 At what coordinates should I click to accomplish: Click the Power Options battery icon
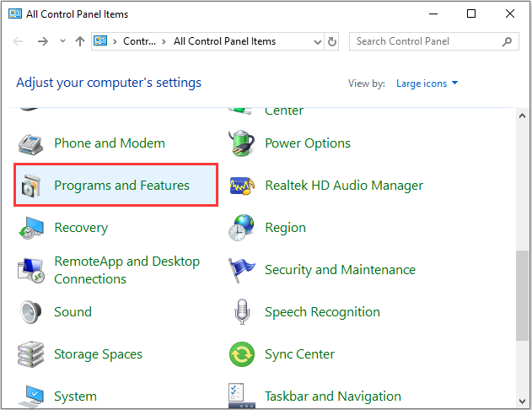pyautogui.click(x=242, y=143)
